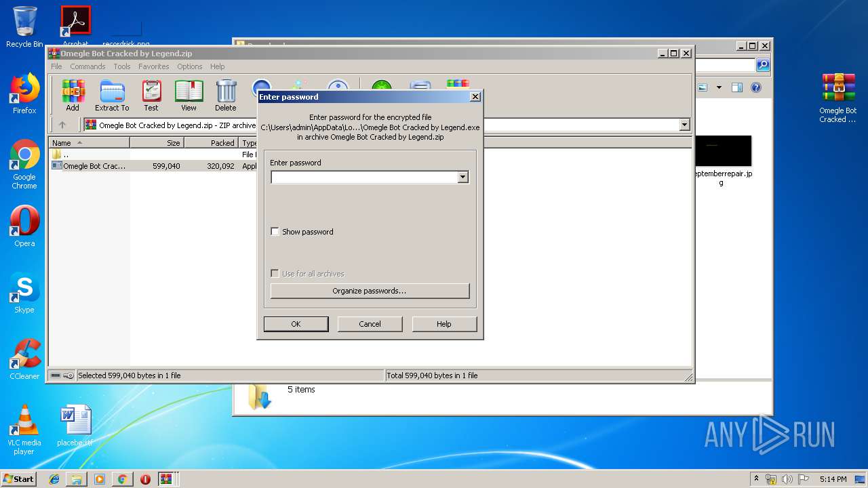Open Explorer view options dropdown arrow
This screenshot has height=488, width=868.
pos(719,87)
